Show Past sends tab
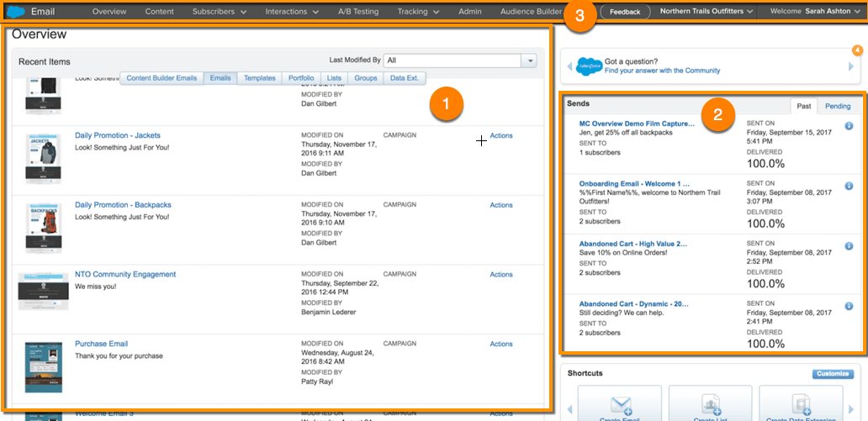The height and width of the screenshot is (421, 868). pos(803,106)
